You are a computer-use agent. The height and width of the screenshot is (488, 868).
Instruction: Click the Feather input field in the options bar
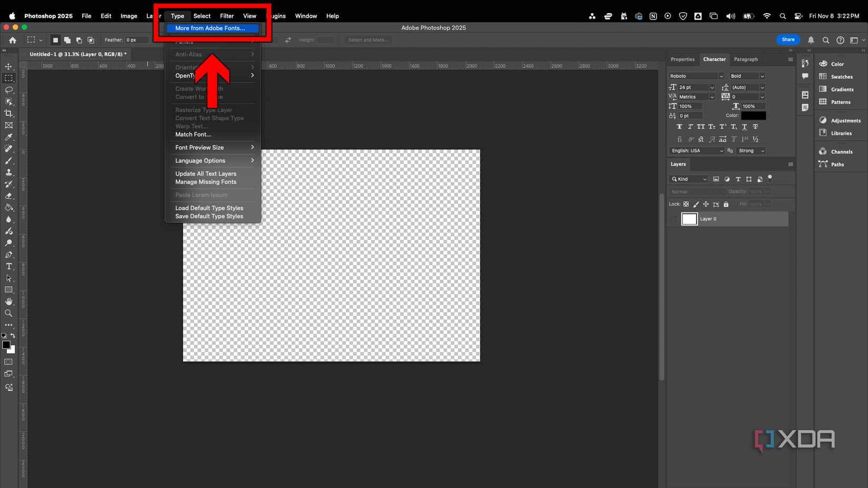[x=138, y=39]
